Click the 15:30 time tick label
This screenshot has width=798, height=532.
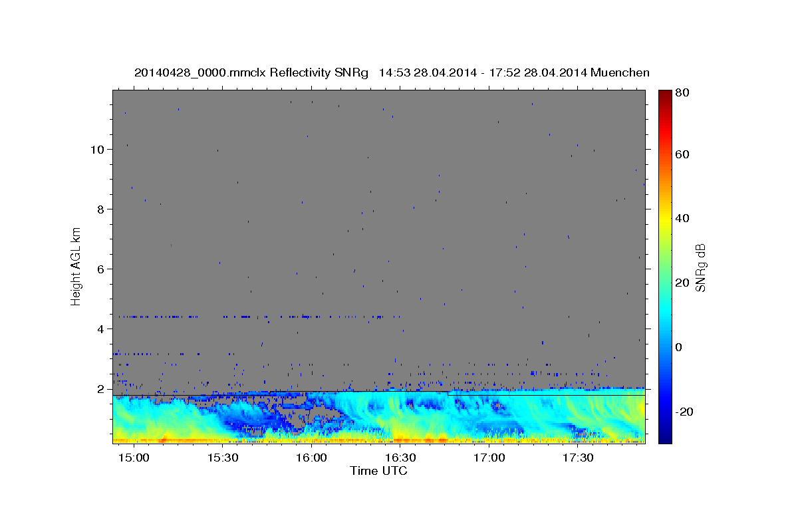(223, 458)
